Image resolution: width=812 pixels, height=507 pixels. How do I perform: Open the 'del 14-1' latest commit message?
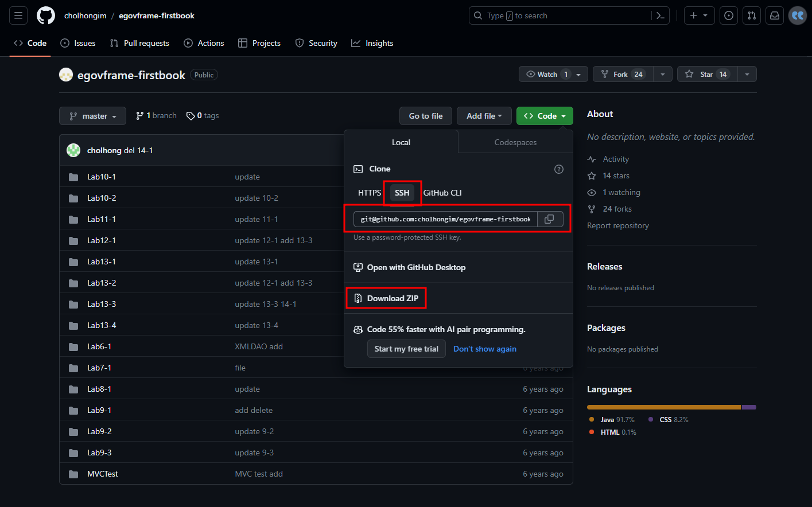[x=138, y=150]
